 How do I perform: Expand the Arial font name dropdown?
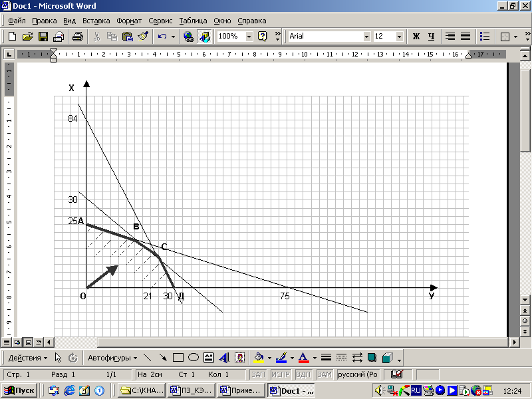366,37
